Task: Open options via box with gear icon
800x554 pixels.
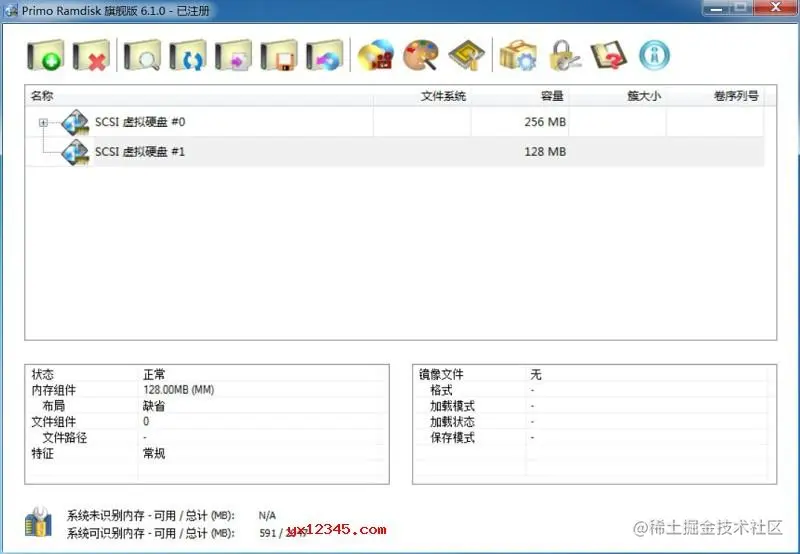Action: (518, 55)
